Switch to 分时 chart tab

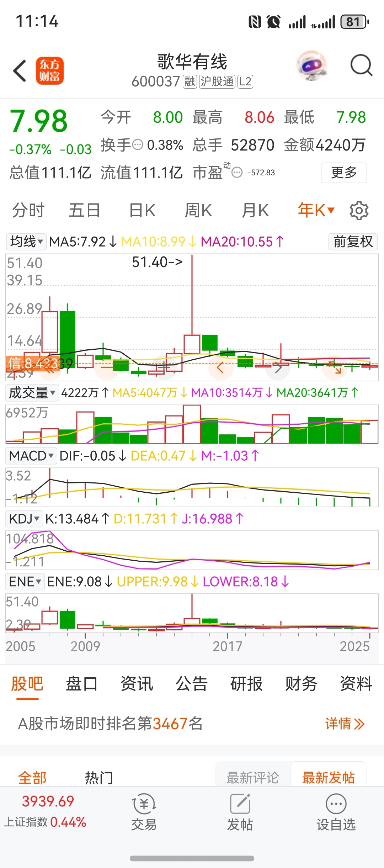[28, 210]
